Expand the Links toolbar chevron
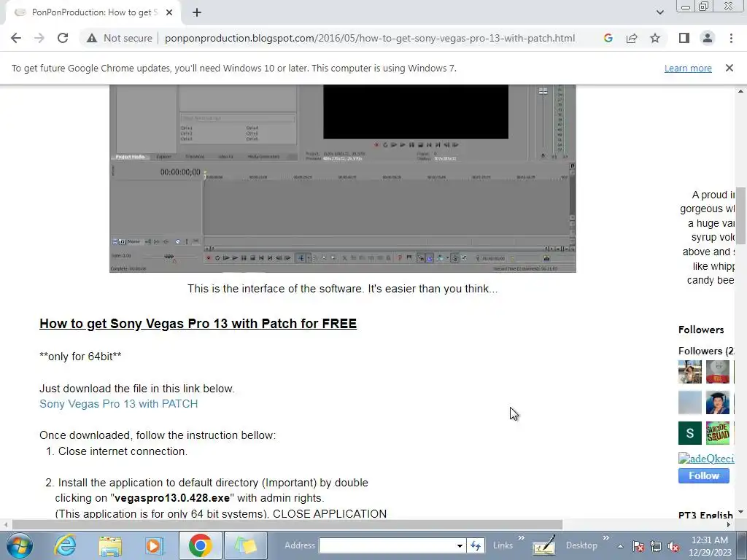Viewport: 747px width, 560px height. [521, 539]
